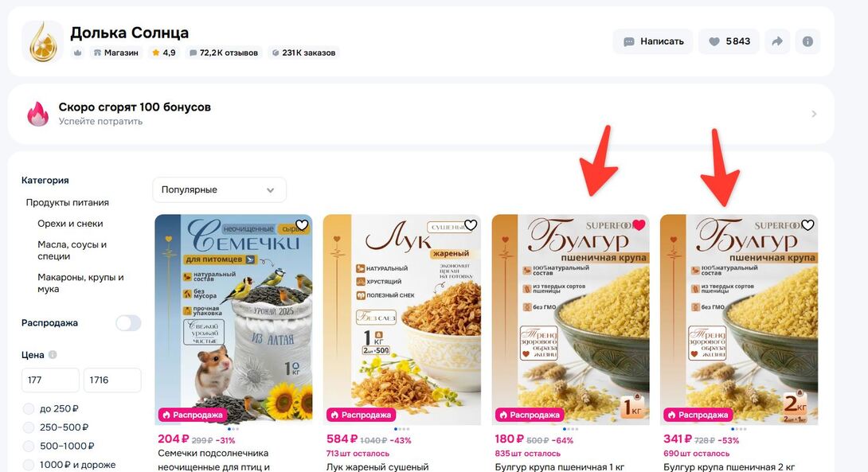The width and height of the screenshot is (868, 472).
Task: Select the 500–1000 ₽ price option
Action: click(28, 446)
